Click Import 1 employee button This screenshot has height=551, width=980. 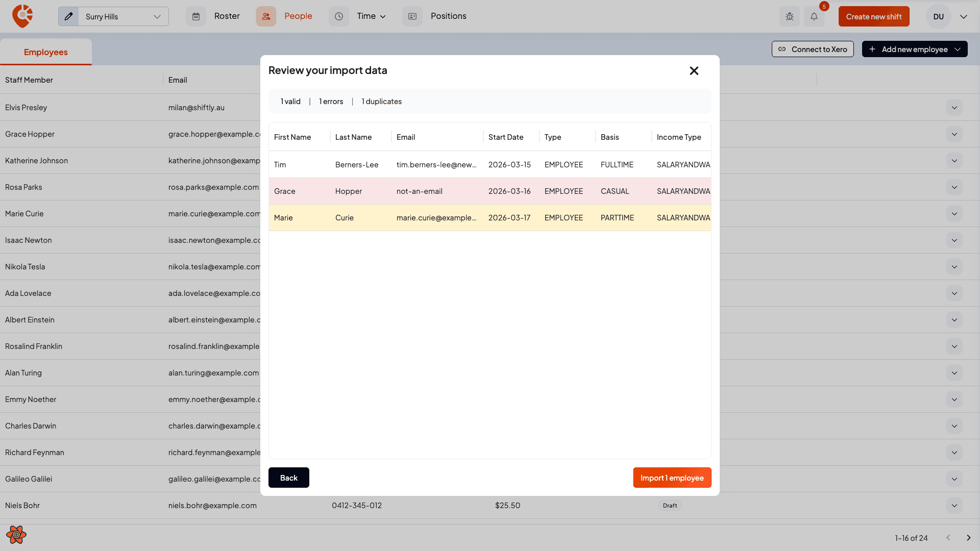click(x=672, y=478)
